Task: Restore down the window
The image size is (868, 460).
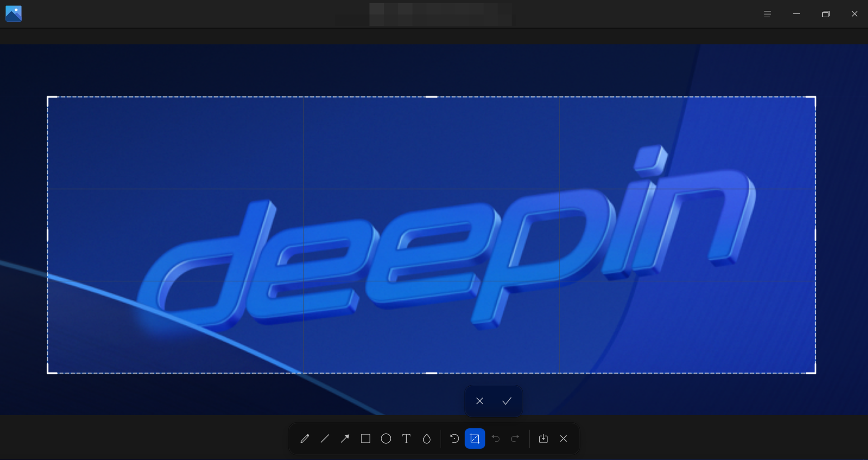Action: coord(825,14)
